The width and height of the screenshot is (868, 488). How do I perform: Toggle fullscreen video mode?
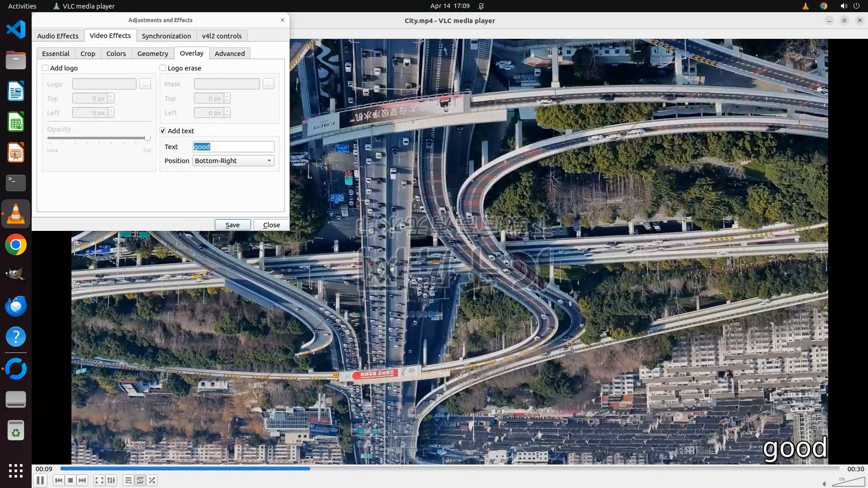(x=99, y=480)
